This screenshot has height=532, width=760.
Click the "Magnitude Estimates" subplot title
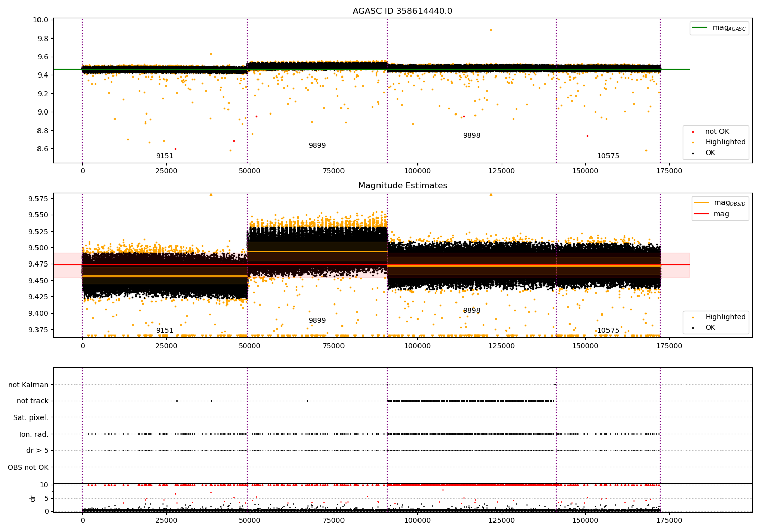[x=402, y=186]
